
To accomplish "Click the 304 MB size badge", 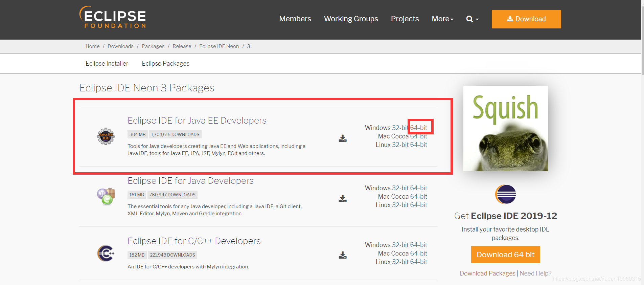I will point(137,134).
